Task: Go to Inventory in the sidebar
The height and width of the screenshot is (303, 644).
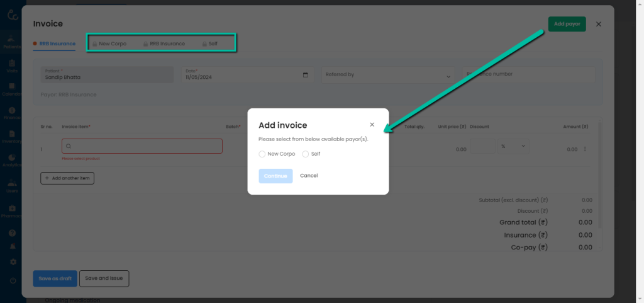Action: [x=12, y=137]
